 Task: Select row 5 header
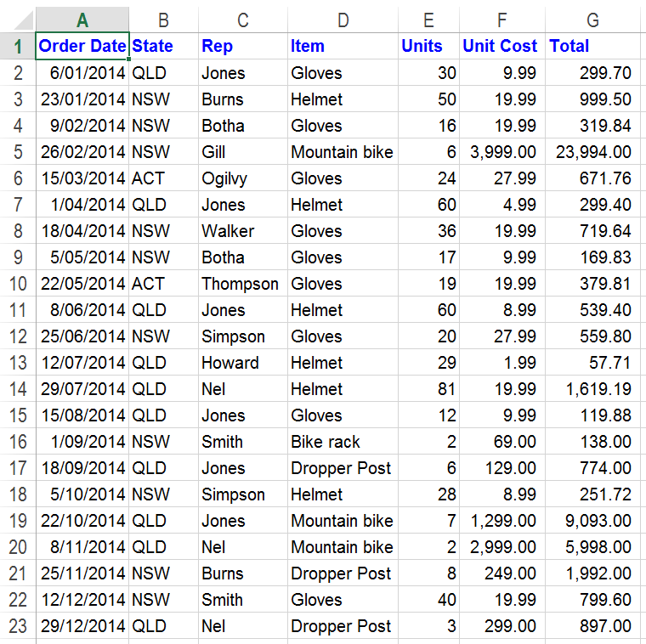(18, 152)
